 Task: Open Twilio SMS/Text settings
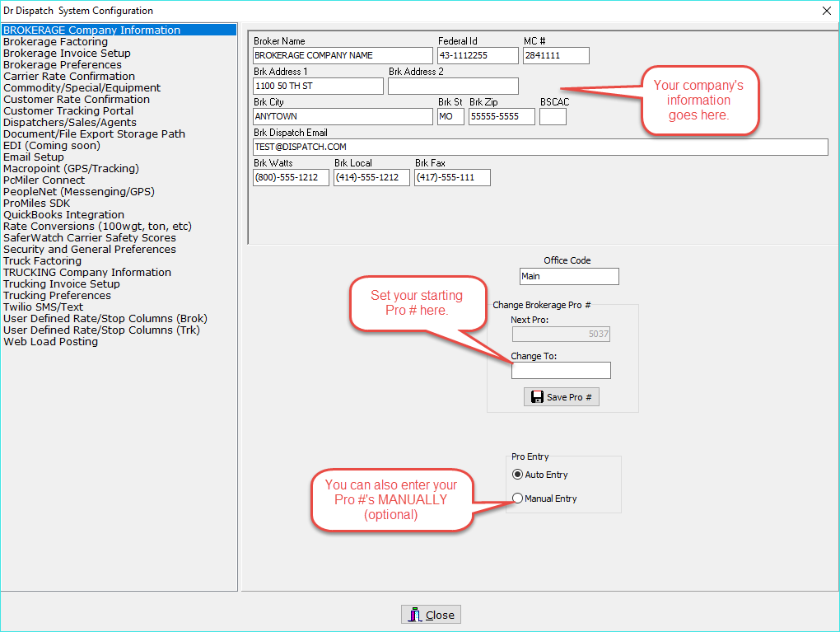click(44, 307)
